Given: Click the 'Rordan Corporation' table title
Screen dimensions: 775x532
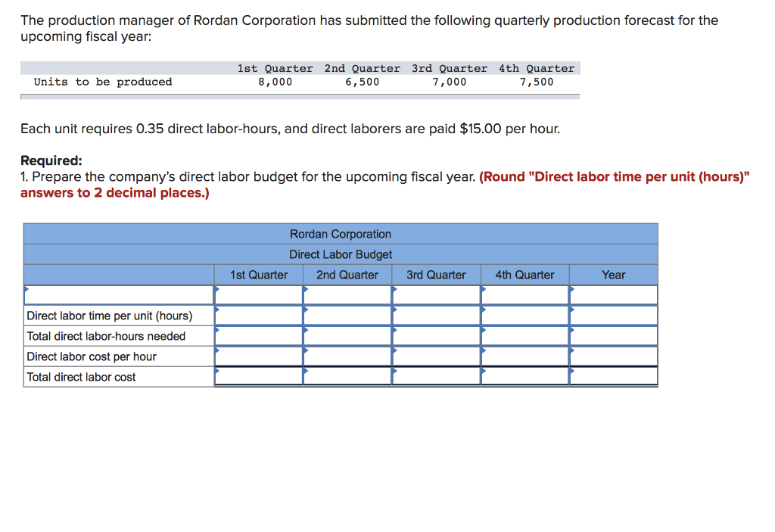Looking at the screenshot, I should (x=341, y=234).
